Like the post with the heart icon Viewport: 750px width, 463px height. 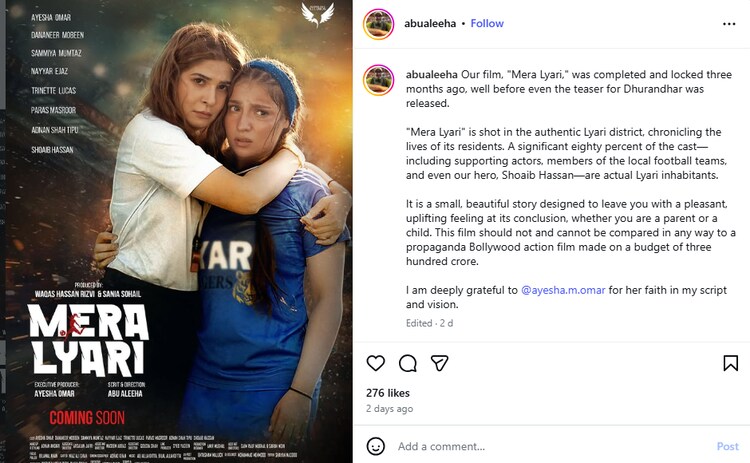click(x=376, y=363)
